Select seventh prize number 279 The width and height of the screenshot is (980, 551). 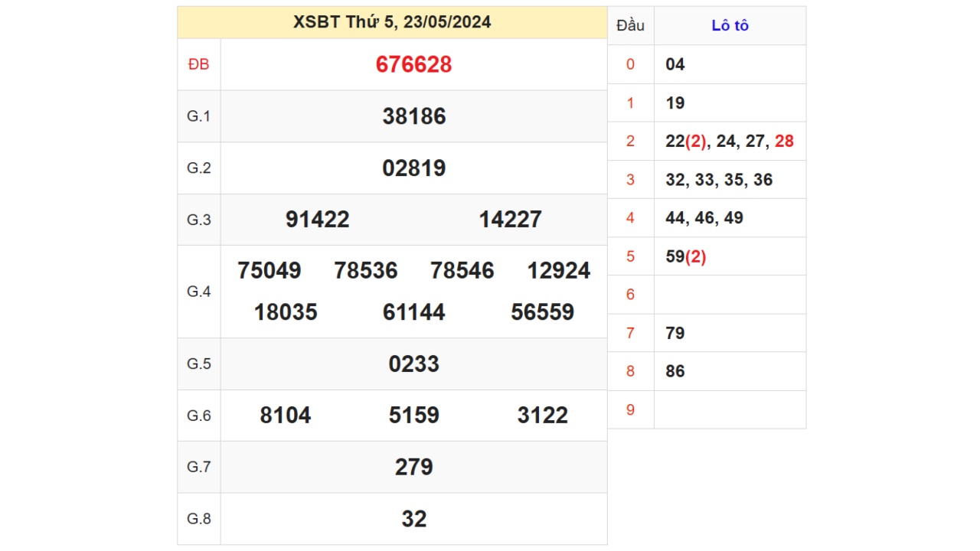click(413, 467)
